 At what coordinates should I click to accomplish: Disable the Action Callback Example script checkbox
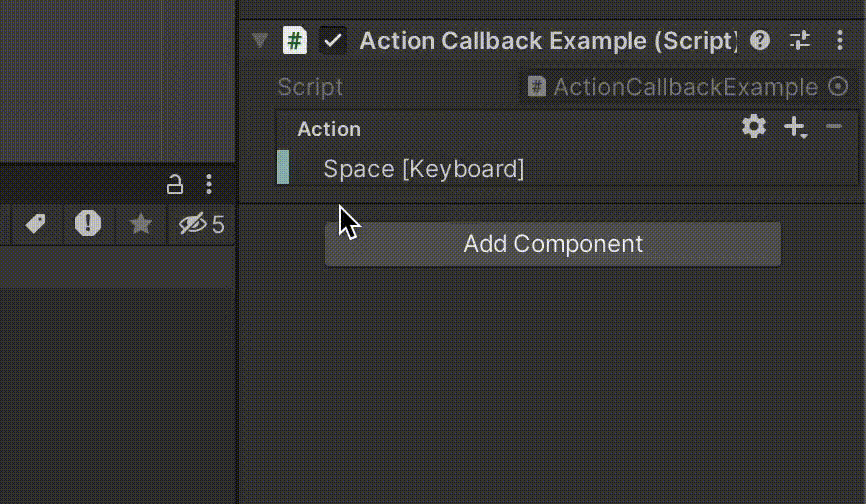(332, 41)
